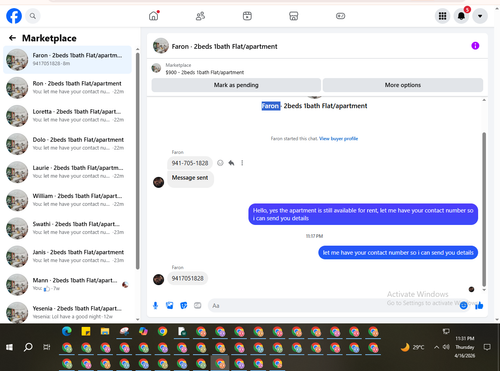The image size is (500, 371).
Task: Click the conversation list scrollbar
Action: click(x=138, y=160)
